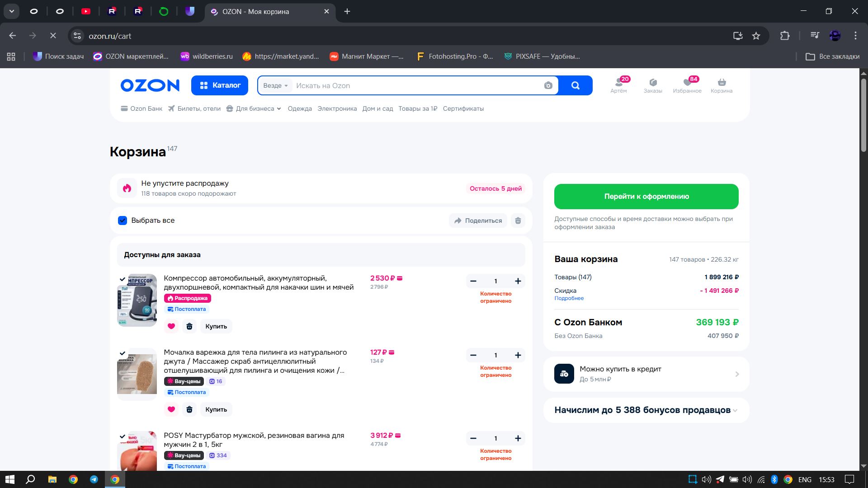Viewport: 868px width, 488px height.
Task: Open the Подробнее discount details link
Action: [569, 298]
